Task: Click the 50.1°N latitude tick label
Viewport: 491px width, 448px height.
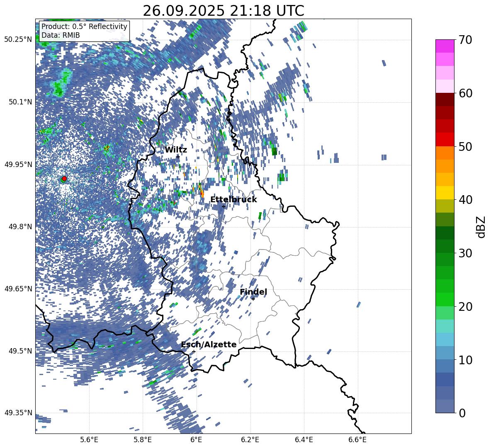Action: (x=20, y=102)
